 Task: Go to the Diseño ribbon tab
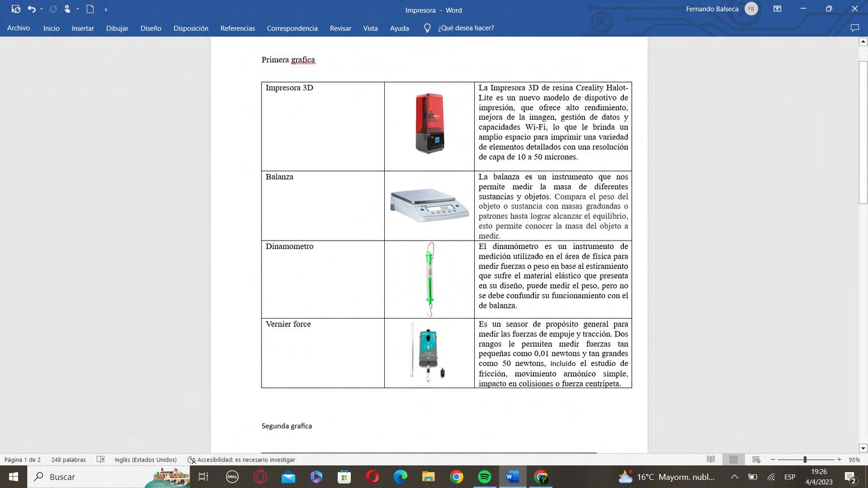[151, 28]
